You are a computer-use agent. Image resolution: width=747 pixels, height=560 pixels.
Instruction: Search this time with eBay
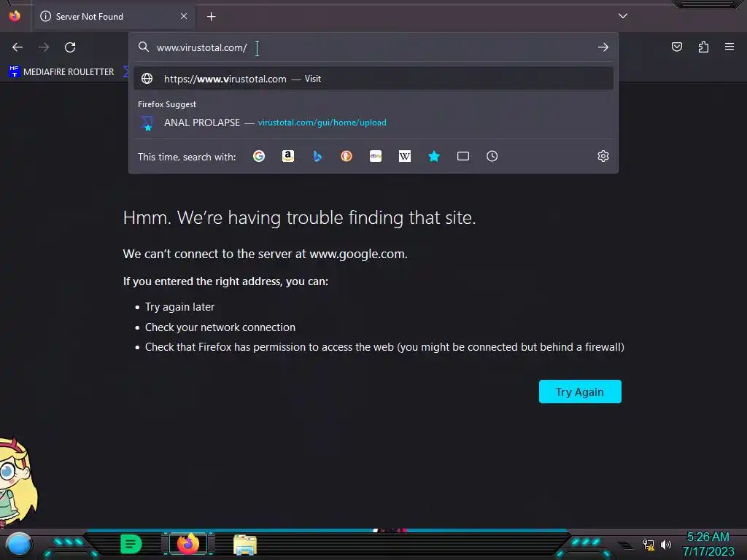(376, 156)
